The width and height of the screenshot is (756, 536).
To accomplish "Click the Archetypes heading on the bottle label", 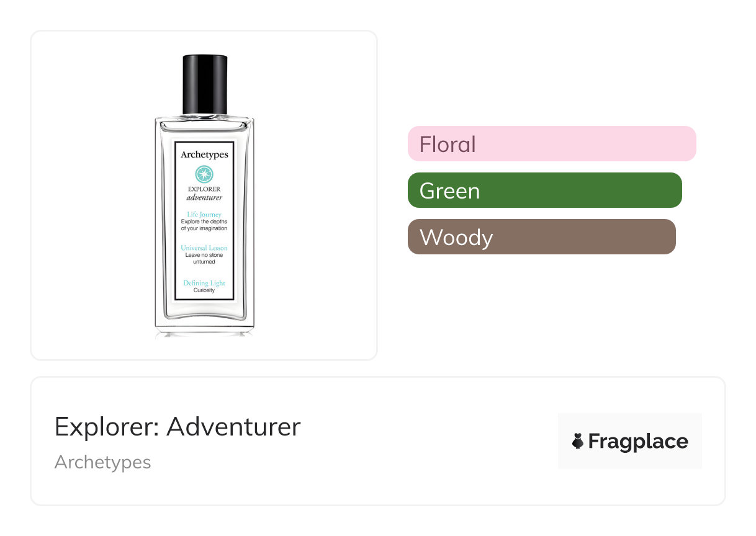I will [x=204, y=154].
